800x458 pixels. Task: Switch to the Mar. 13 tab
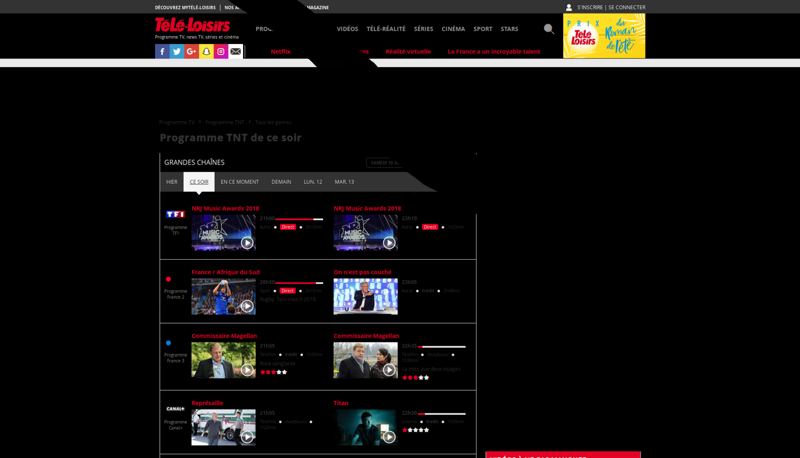point(344,182)
